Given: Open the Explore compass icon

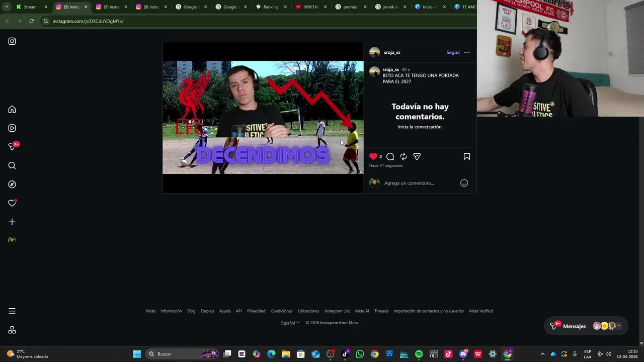Looking at the screenshot, I should pos(12,185).
